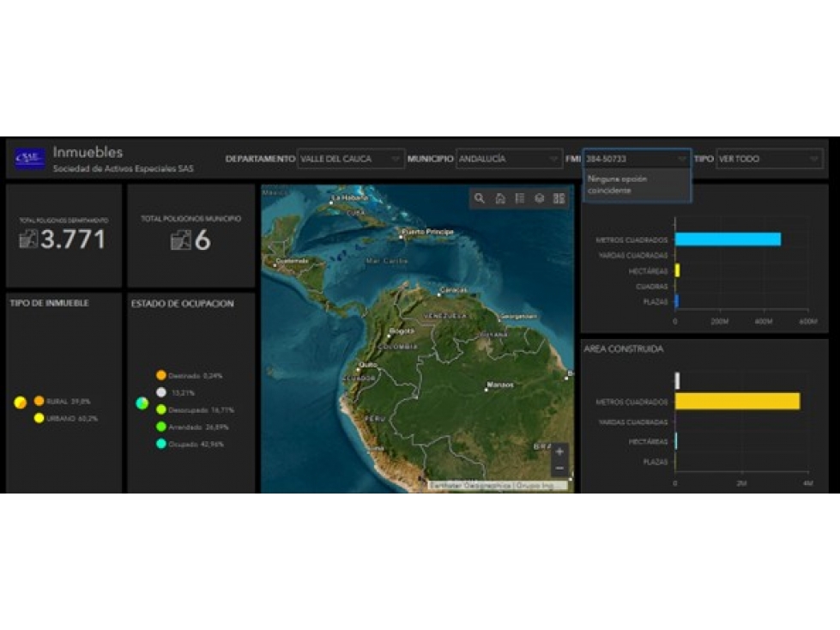
Task: Click the light green Desocupado legend dot
Action: pyautogui.click(x=161, y=409)
